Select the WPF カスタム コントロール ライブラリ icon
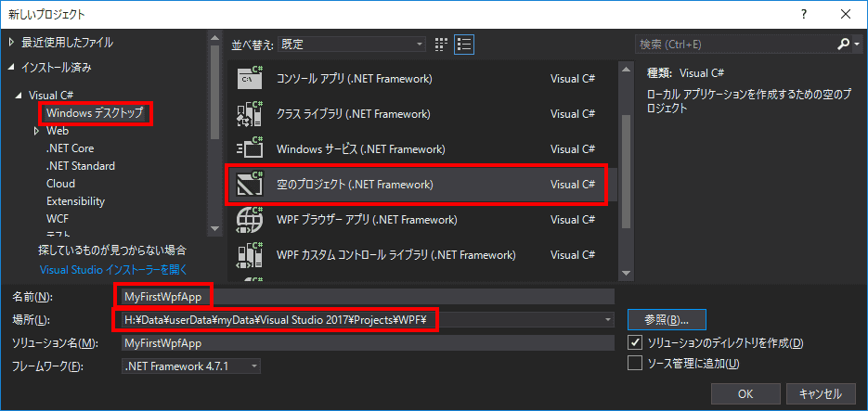This screenshot has height=411, width=868. (x=249, y=255)
